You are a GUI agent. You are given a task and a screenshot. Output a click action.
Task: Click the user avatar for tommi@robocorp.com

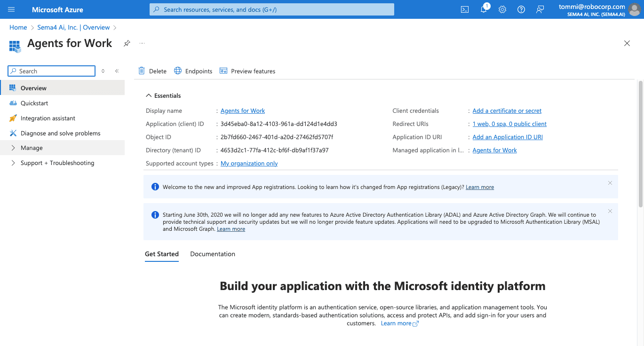(634, 9)
